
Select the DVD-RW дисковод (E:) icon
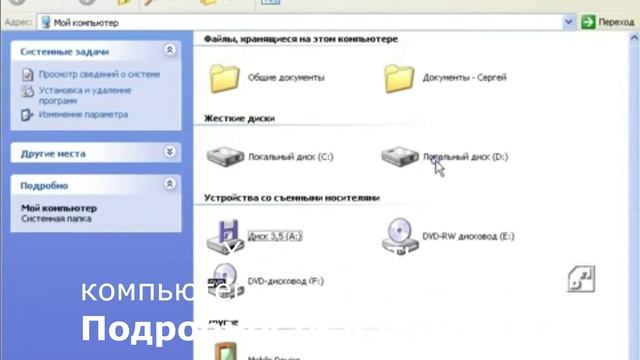[x=400, y=236]
